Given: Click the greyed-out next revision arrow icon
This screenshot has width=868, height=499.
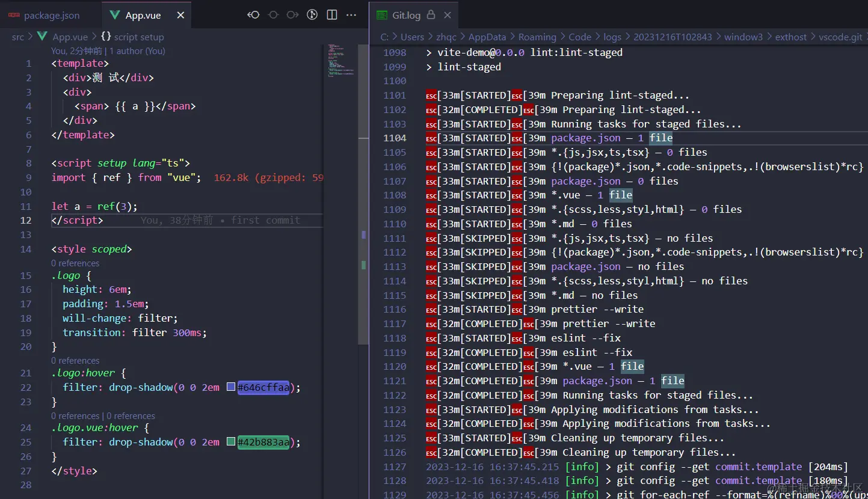Looking at the screenshot, I should click(292, 14).
